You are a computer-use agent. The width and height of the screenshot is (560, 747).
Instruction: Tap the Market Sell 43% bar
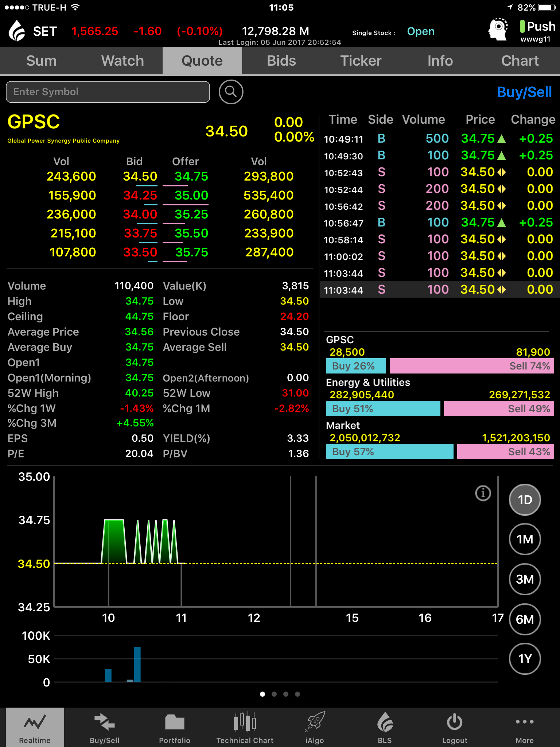point(505,452)
